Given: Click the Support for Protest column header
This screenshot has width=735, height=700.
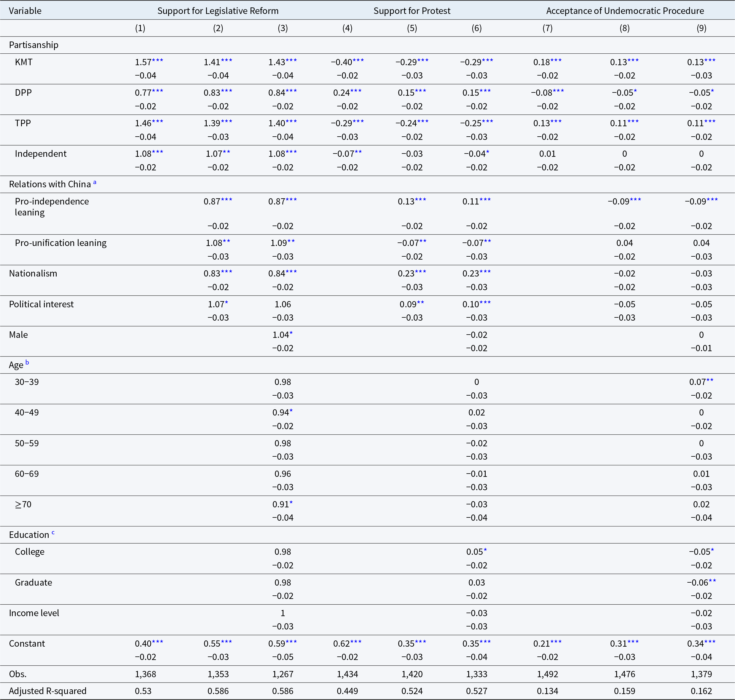Looking at the screenshot, I should [412, 11].
